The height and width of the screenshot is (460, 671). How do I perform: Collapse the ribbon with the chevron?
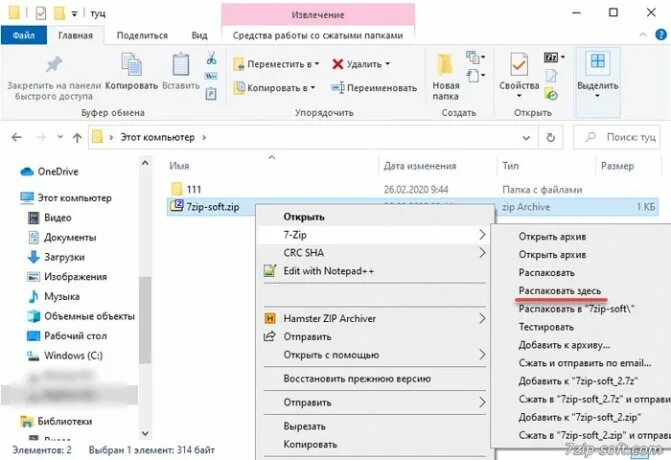click(x=643, y=35)
